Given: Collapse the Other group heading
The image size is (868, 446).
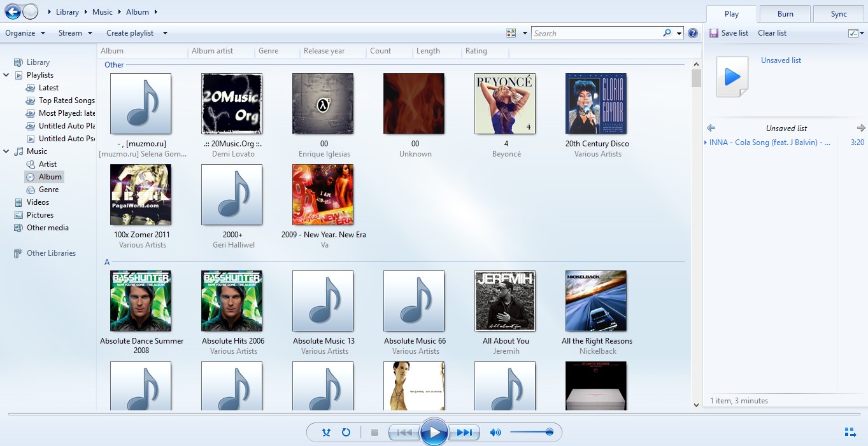Looking at the screenshot, I should click(x=114, y=65).
